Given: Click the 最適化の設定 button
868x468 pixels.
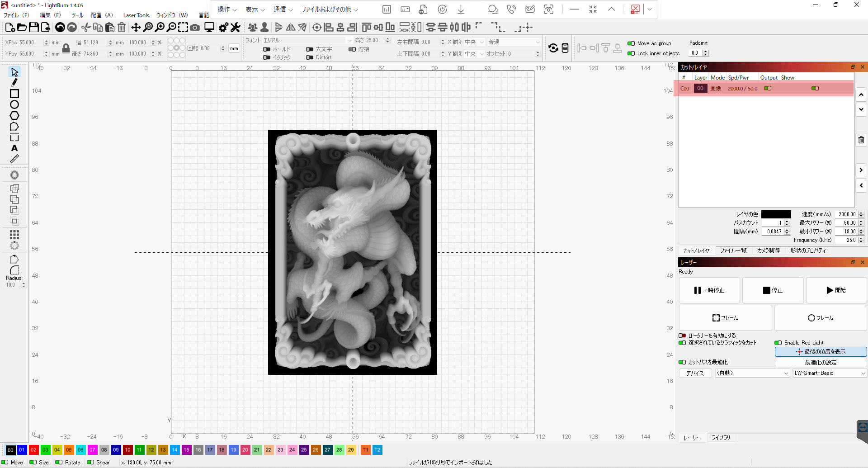Looking at the screenshot, I should 821,363.
